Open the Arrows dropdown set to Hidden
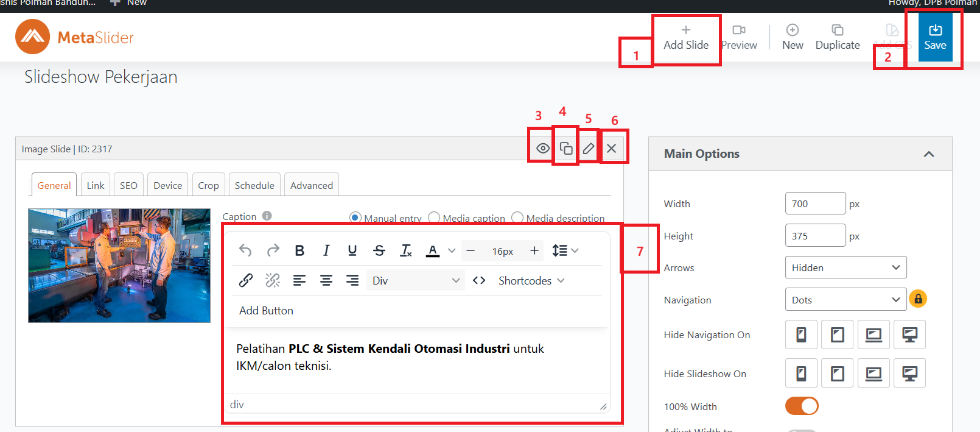Image resolution: width=980 pixels, height=432 pixels. pyautogui.click(x=845, y=267)
